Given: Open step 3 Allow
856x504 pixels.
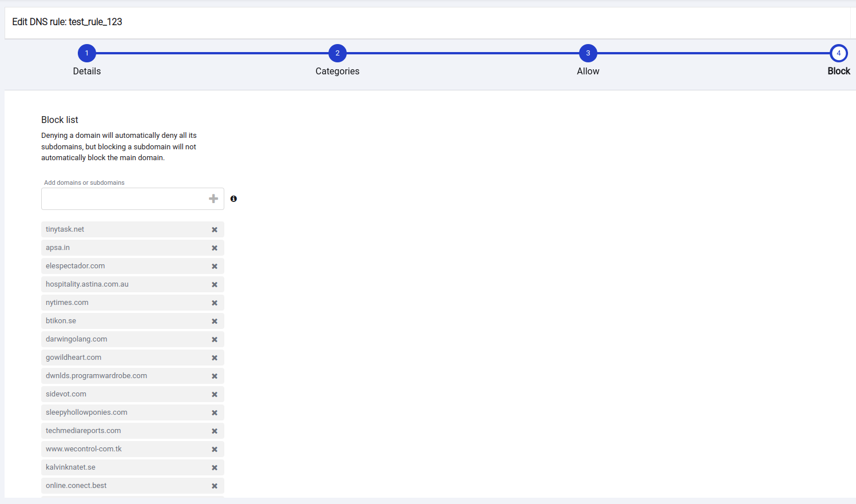Looking at the screenshot, I should click(x=588, y=53).
